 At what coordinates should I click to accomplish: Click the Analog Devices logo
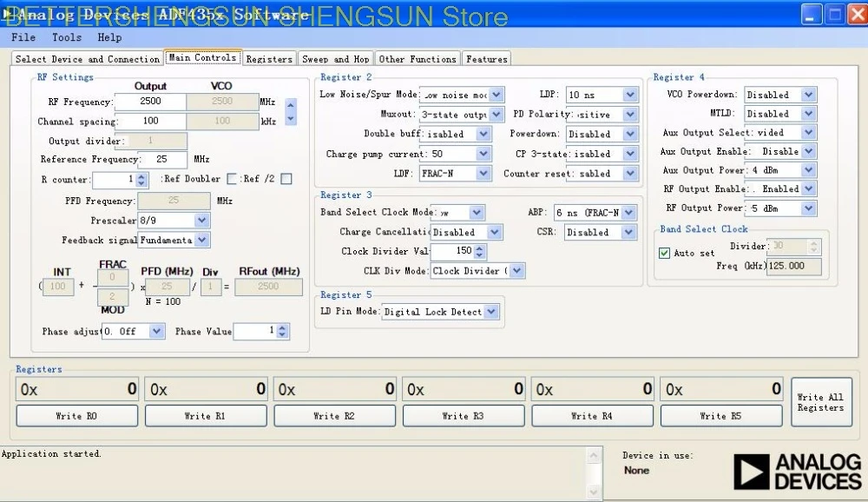(x=798, y=472)
